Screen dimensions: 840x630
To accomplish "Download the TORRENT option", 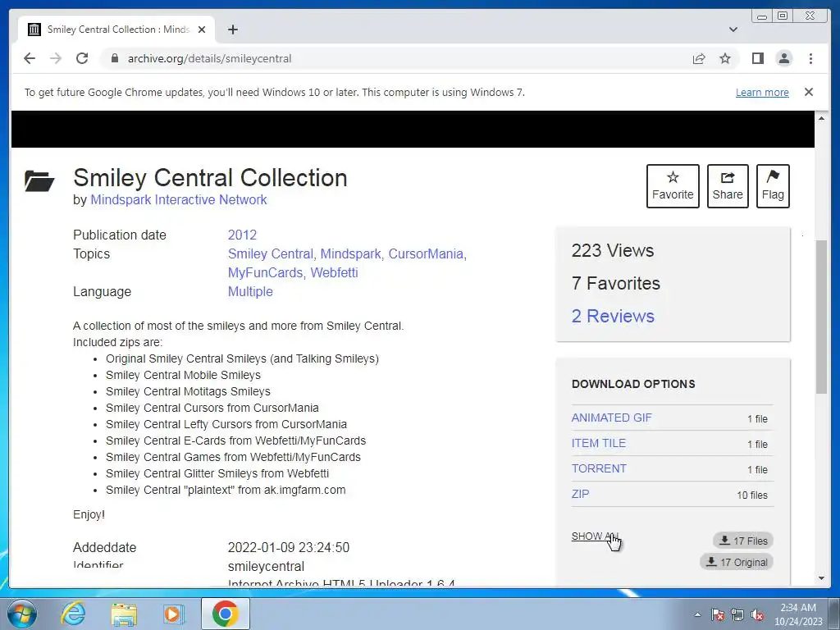I will [599, 468].
